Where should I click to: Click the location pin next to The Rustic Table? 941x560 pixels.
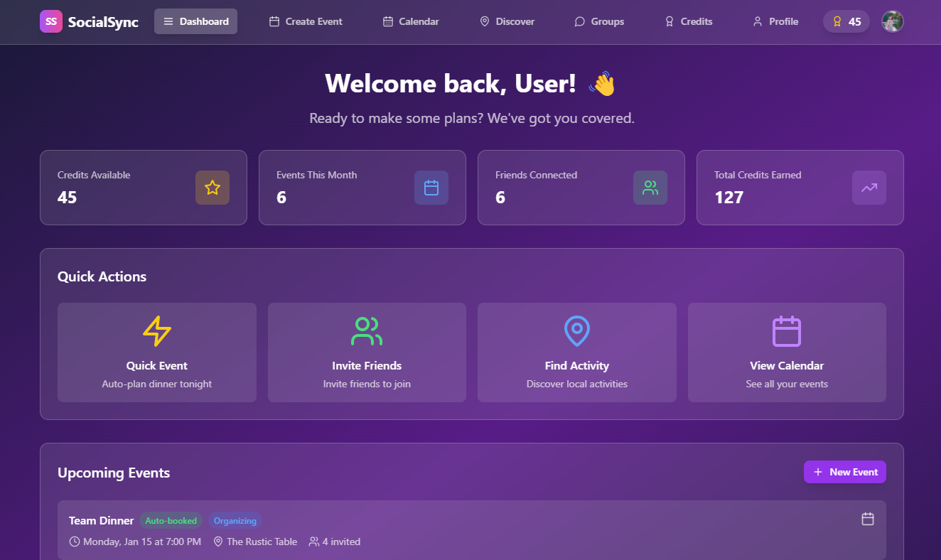[218, 542]
